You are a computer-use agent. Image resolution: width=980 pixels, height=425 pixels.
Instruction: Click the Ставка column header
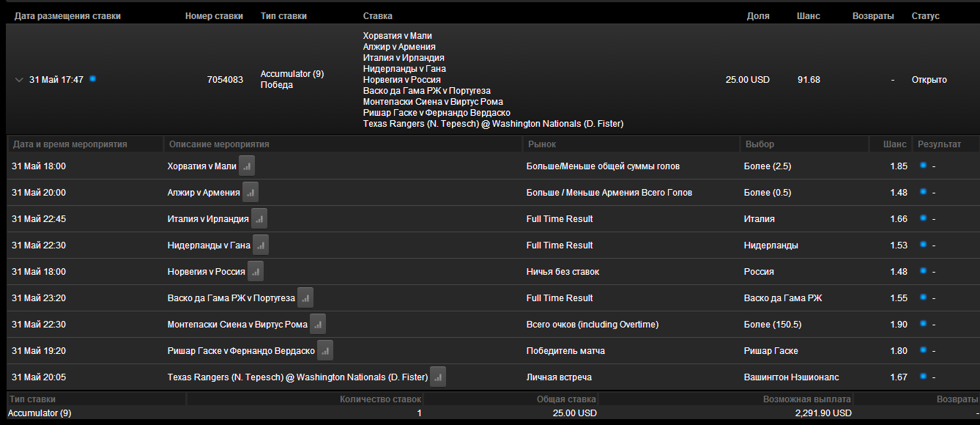(377, 16)
